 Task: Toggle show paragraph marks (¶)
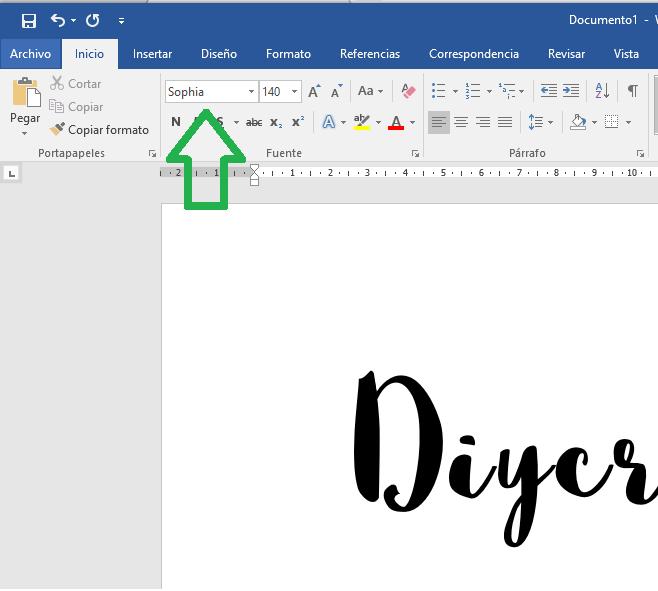(x=632, y=91)
